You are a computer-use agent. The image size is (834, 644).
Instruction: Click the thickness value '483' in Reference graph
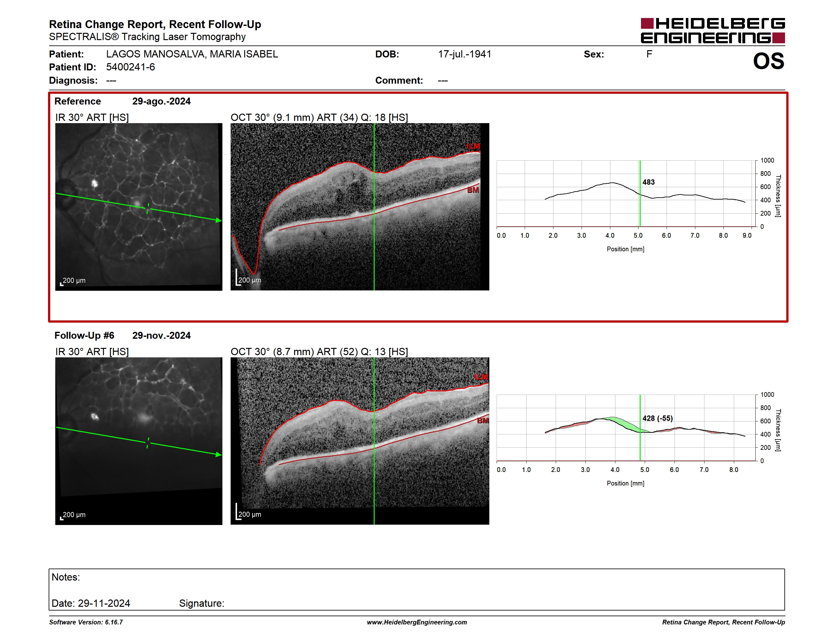click(649, 182)
